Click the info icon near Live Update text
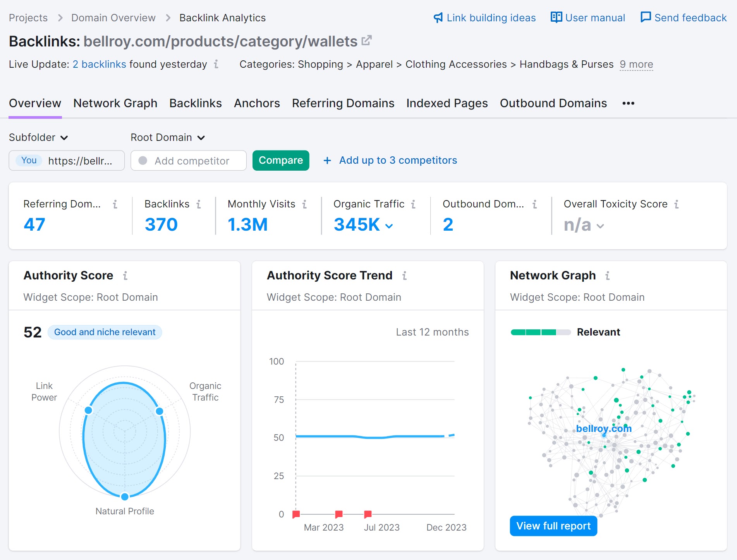 click(216, 65)
